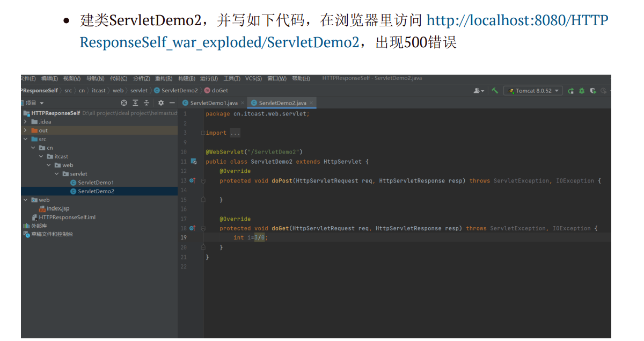Open the 视图(V) menu

tap(72, 78)
